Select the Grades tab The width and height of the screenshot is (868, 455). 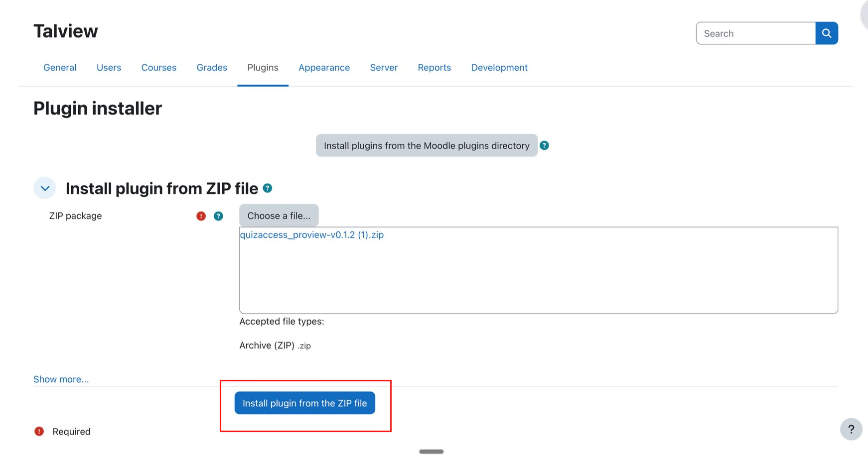[212, 68]
